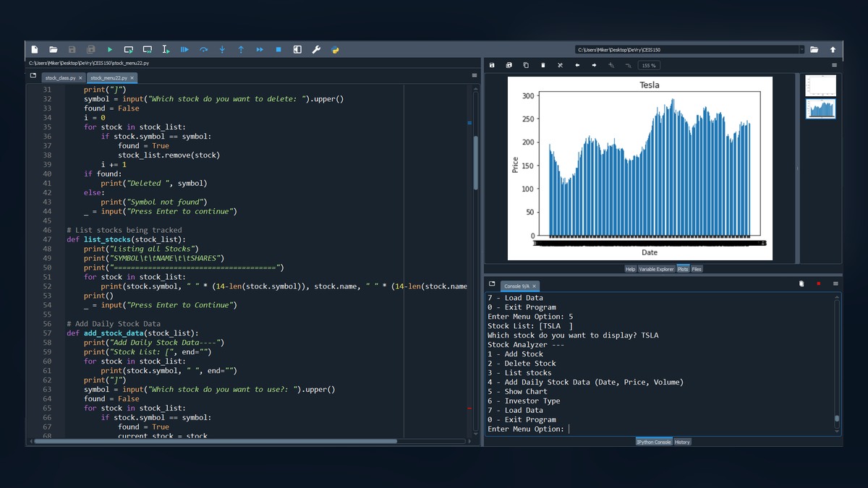Open the Plots pane options menu

coord(834,65)
